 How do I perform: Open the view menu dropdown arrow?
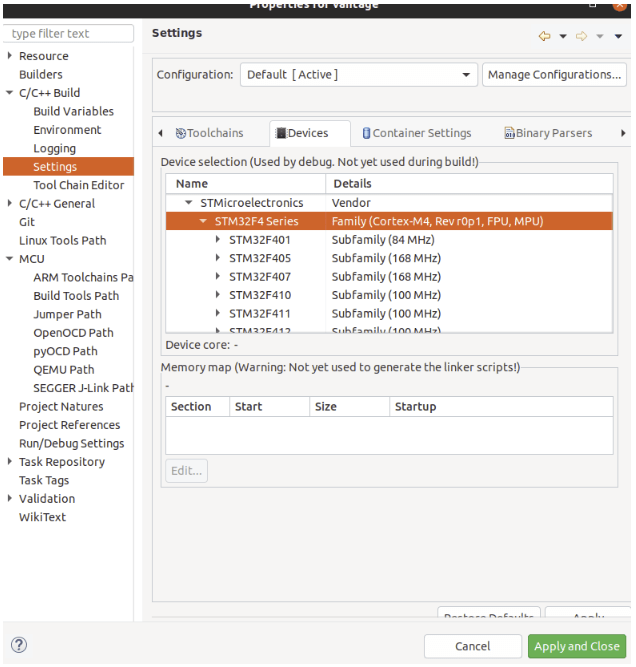click(619, 36)
